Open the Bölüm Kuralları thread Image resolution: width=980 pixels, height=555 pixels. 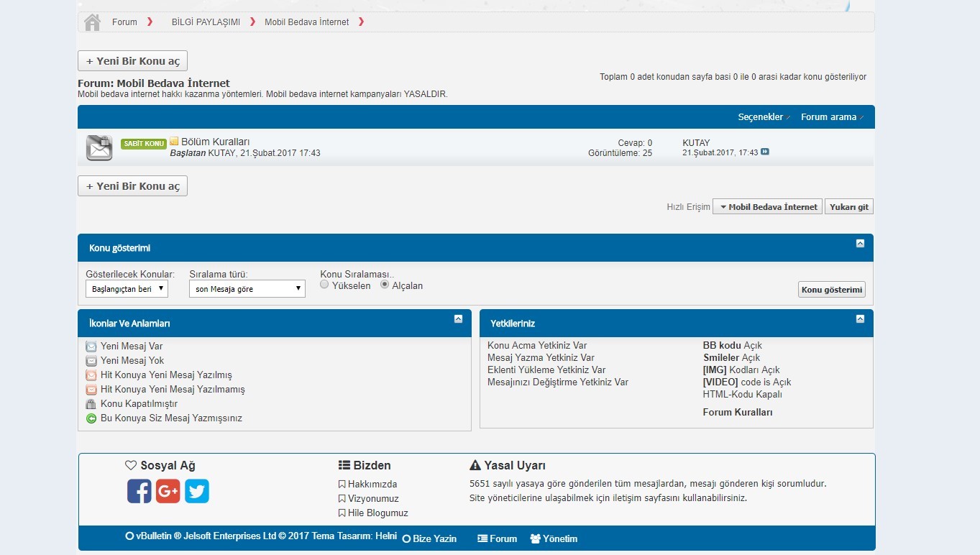[x=216, y=142]
